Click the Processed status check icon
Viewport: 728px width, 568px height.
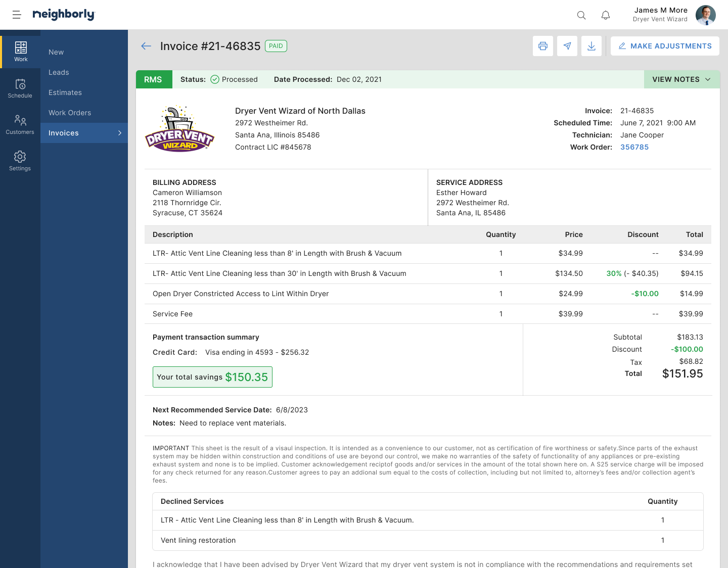point(215,79)
